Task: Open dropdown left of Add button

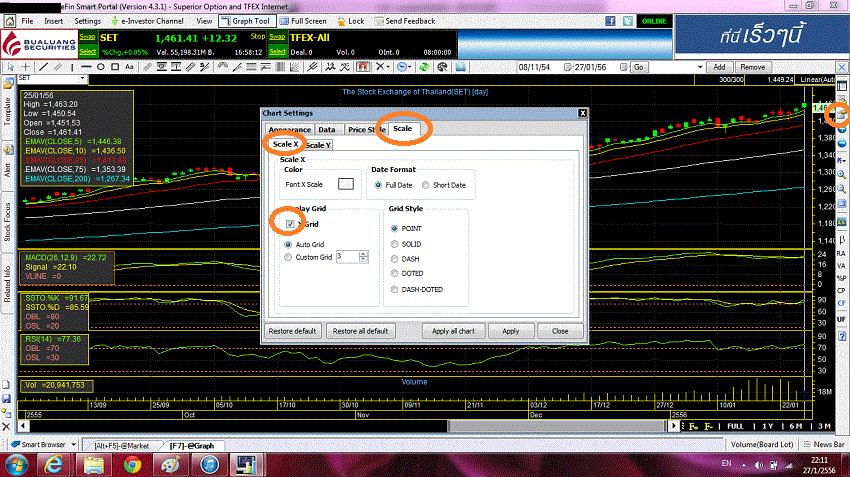Action: [700, 67]
